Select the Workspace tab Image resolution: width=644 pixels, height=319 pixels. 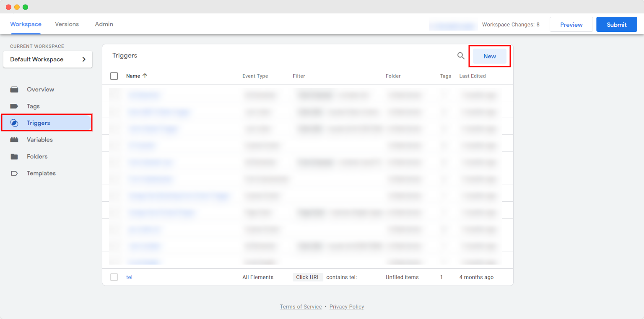[26, 24]
